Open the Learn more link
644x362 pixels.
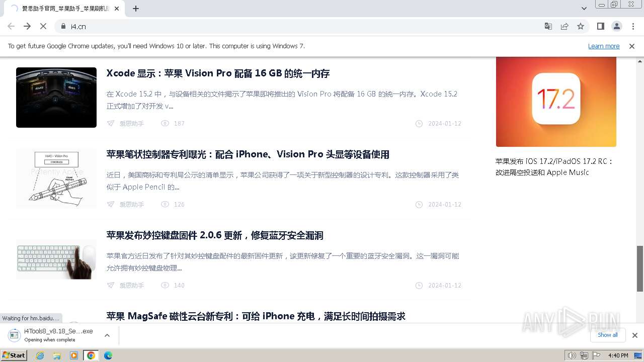point(604,46)
